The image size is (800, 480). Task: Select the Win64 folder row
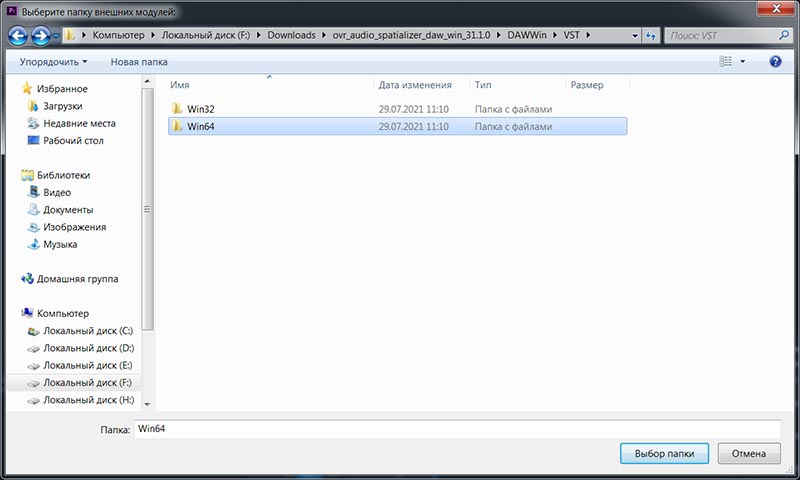click(397, 127)
